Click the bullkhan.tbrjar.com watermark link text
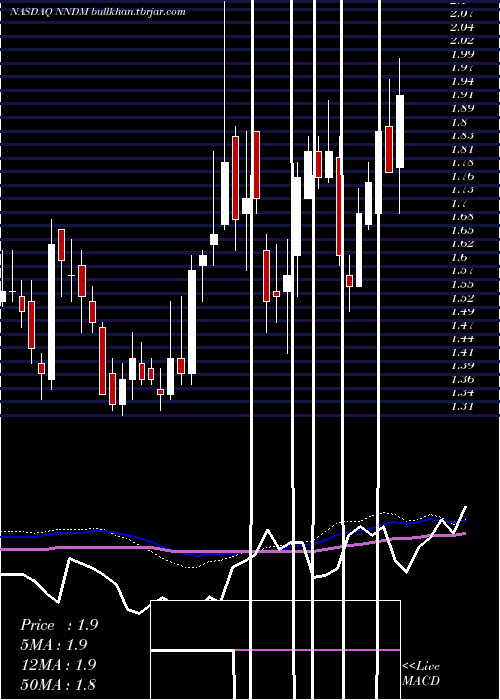Image resolution: width=500 pixels, height=700 pixels. point(138,12)
